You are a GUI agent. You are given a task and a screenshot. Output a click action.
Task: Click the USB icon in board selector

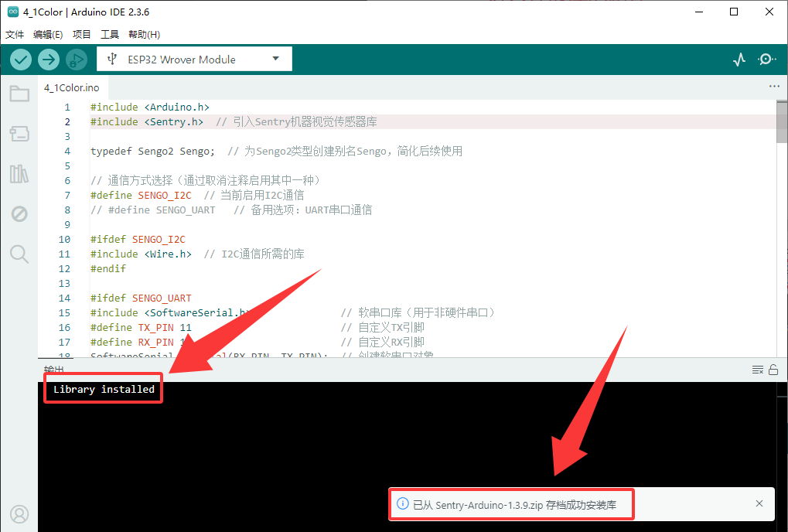112,60
